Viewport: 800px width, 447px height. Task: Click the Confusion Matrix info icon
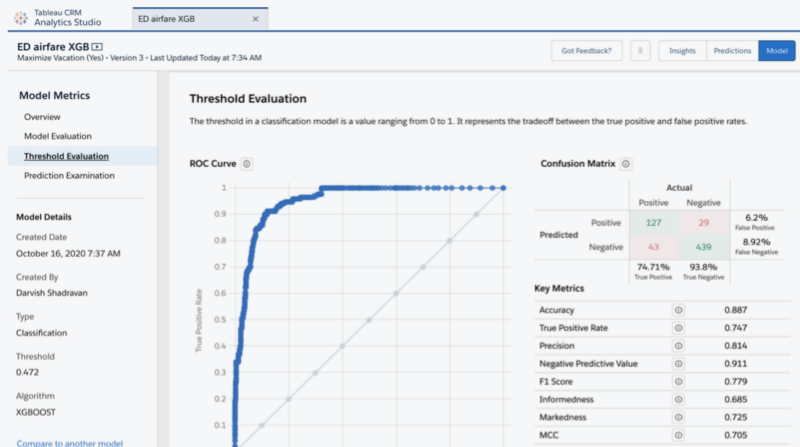coord(626,164)
